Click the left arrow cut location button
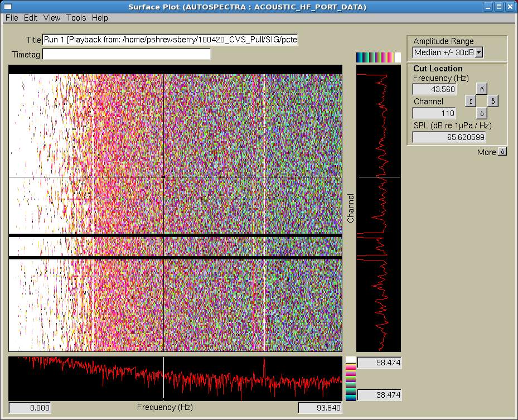This screenshot has height=420, width=518. [471, 101]
